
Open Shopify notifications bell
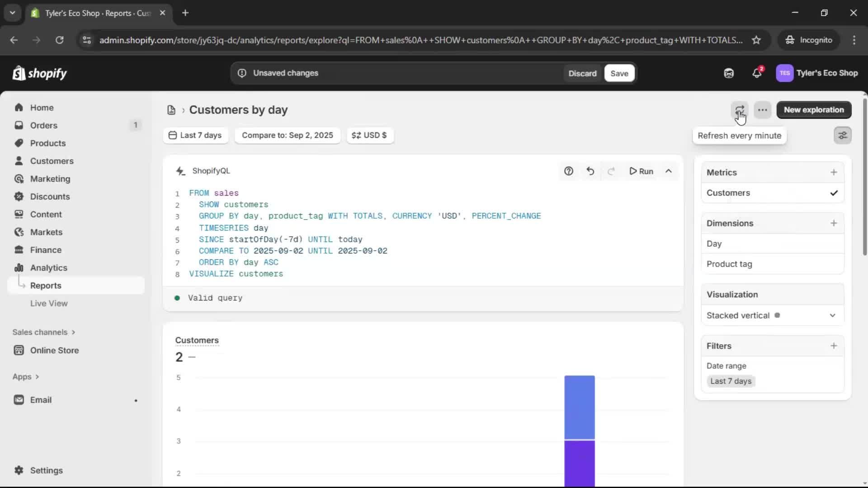(x=757, y=73)
